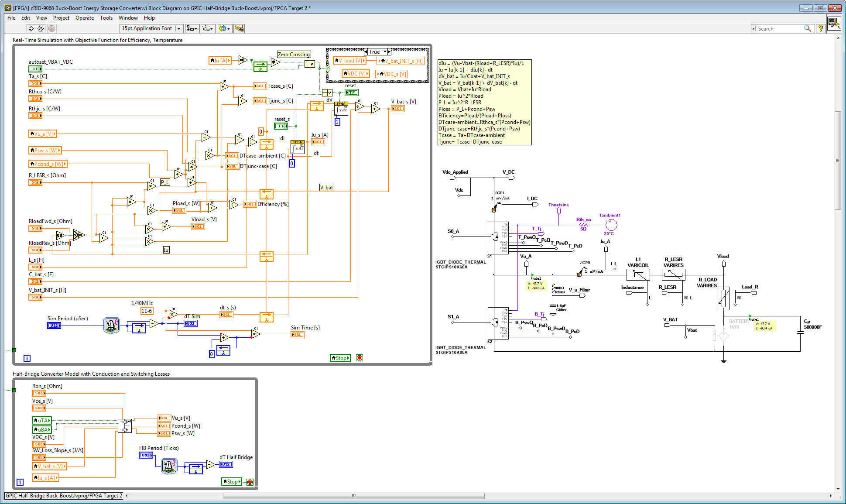This screenshot has height=504, width=846.
Task: Click the Search magnifying glass icon
Action: coord(808,28)
